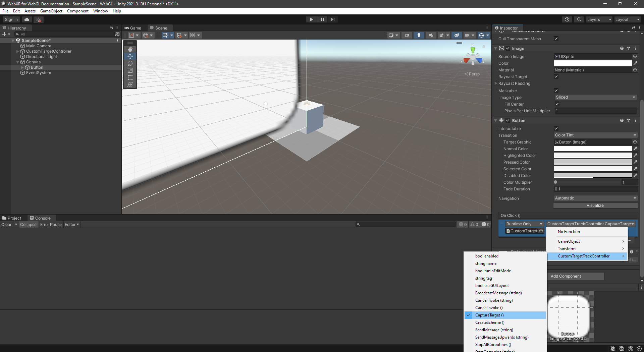This screenshot has width=644, height=352.
Task: Click the Step frame button
Action: (x=332, y=19)
